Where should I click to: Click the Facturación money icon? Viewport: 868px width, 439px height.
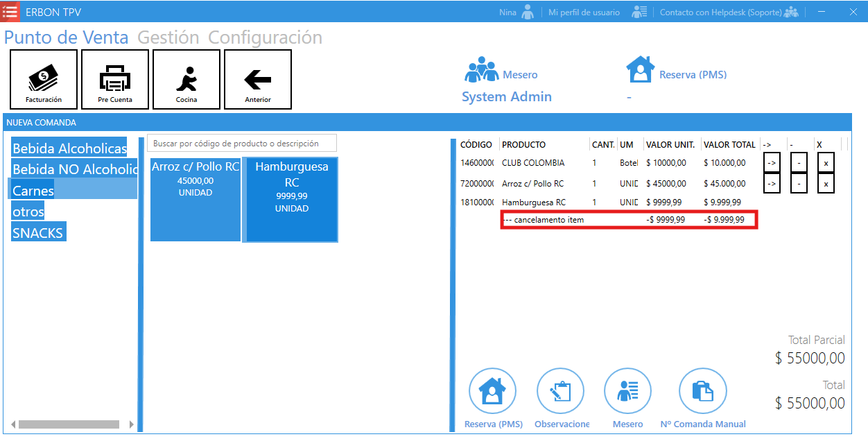pos(44,80)
